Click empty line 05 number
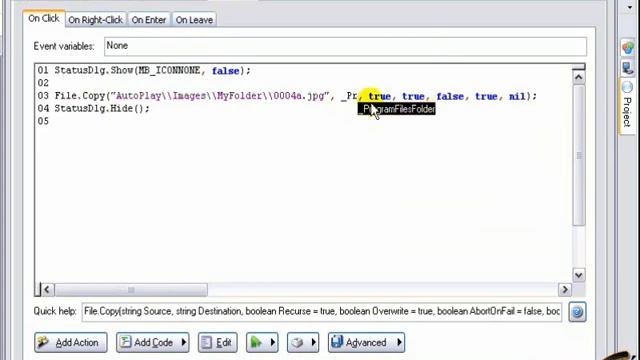Screen dimensions: 640x360 [x=43, y=121]
